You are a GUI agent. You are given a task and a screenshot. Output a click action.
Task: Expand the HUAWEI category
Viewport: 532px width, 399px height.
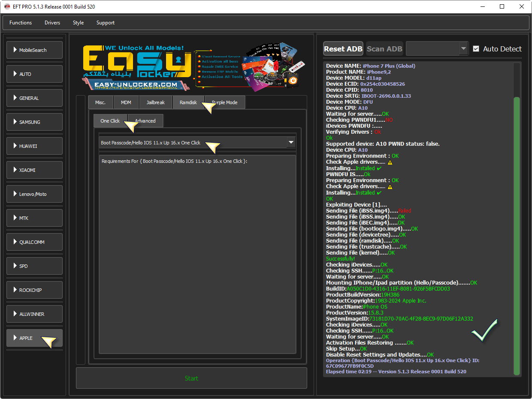pyautogui.click(x=35, y=146)
